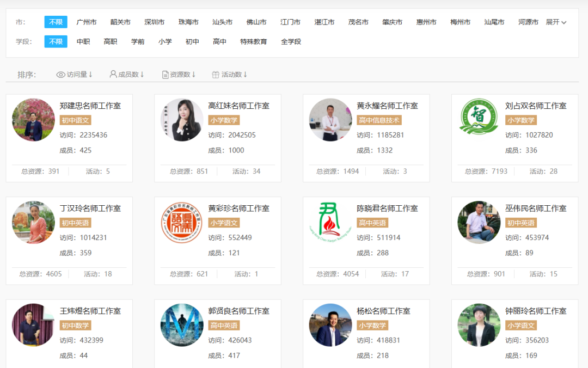This screenshot has height=368, width=588.
Task: Click the 高中信息技术 subject tag
Action: 379,120
